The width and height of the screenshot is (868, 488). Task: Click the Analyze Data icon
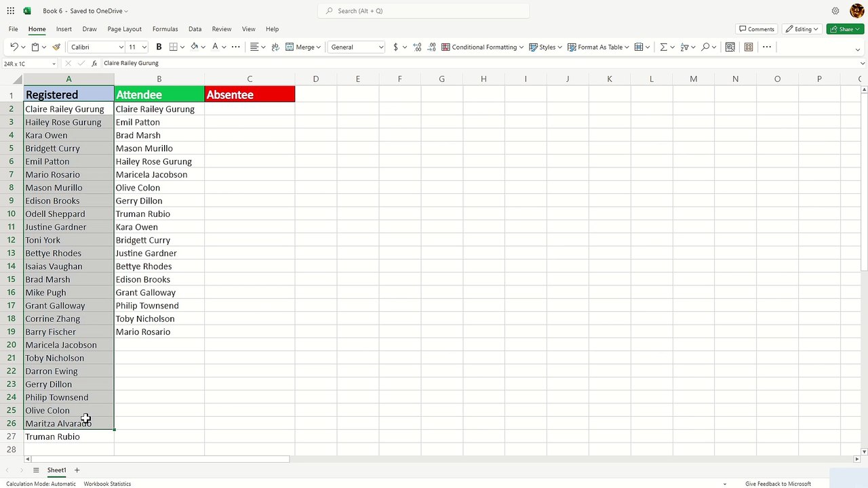(730, 47)
